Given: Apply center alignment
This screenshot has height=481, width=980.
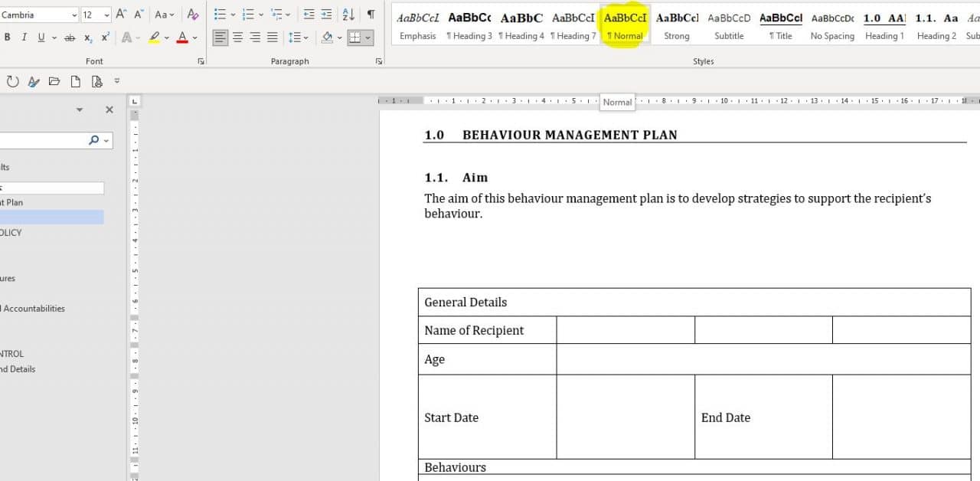Looking at the screenshot, I should click(x=238, y=36).
